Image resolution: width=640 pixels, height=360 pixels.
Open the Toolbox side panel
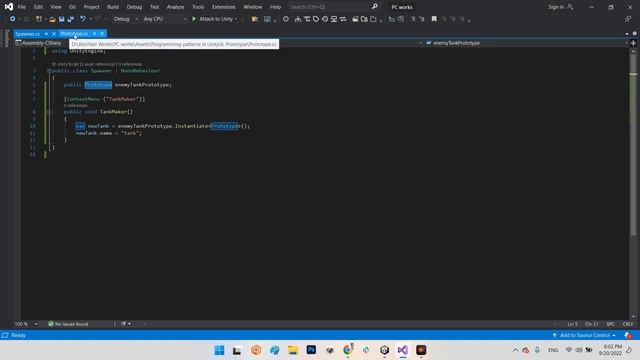pos(6,38)
